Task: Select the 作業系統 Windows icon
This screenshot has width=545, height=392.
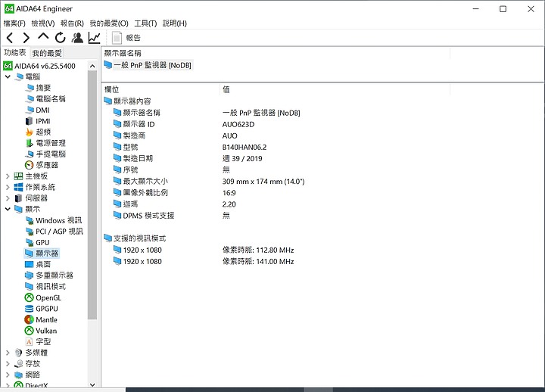Action: click(x=18, y=188)
